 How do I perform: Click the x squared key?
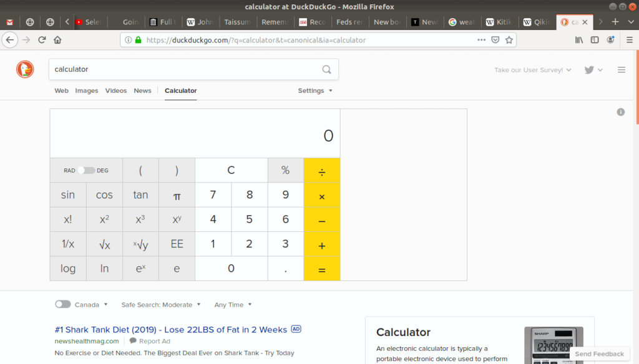click(104, 219)
